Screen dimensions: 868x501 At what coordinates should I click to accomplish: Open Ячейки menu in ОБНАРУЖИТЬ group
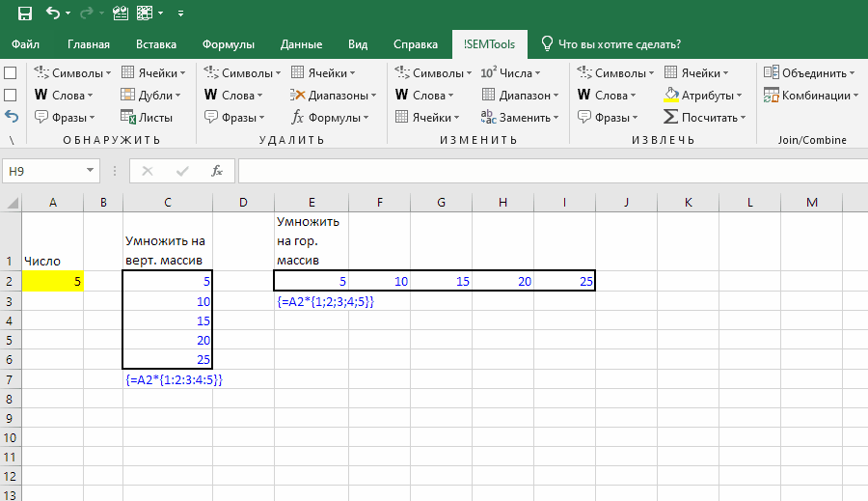(153, 73)
